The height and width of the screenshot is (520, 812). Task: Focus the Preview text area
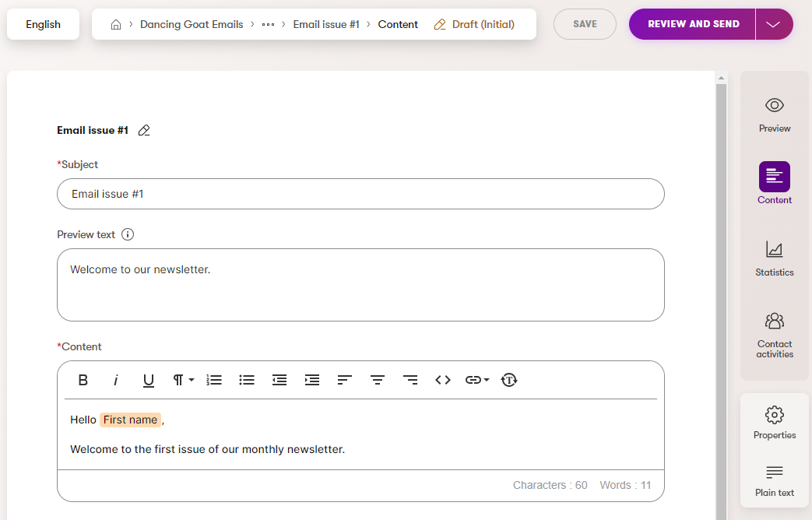coord(360,285)
